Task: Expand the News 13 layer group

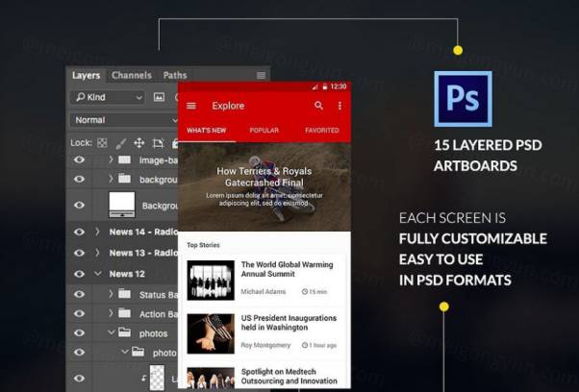Action: click(x=97, y=253)
